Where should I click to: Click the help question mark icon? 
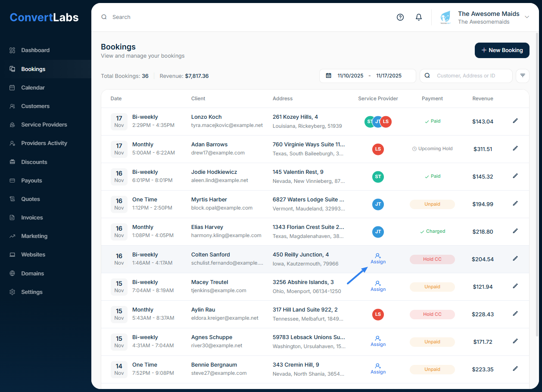[400, 17]
